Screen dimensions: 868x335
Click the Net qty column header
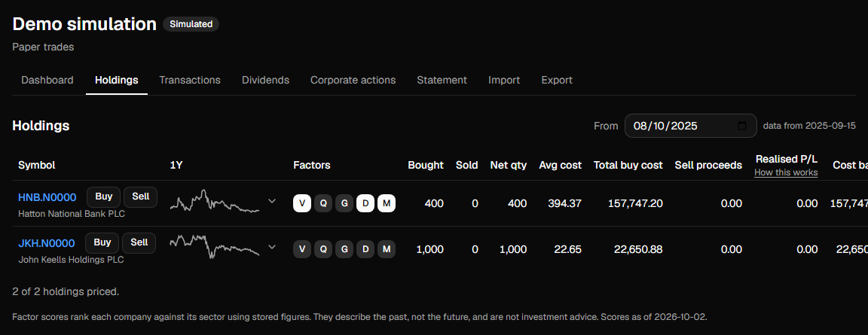tap(508, 166)
